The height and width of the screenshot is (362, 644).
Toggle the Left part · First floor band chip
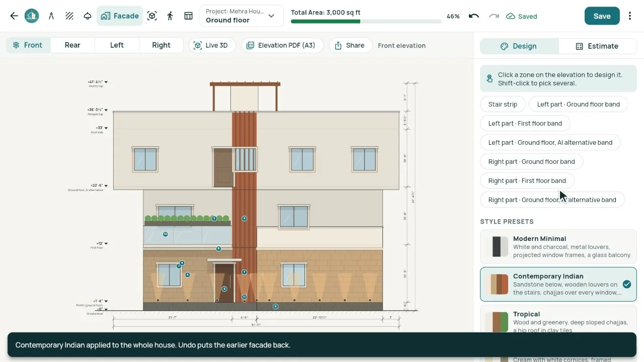pos(525,123)
